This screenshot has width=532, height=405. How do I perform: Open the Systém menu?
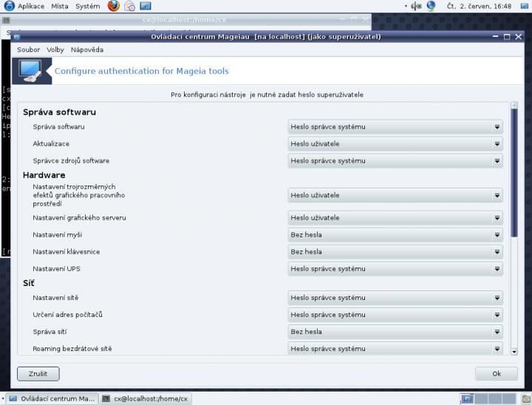(x=87, y=6)
